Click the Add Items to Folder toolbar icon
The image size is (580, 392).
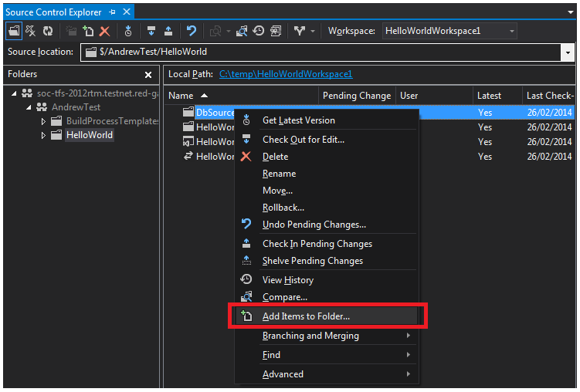89,32
